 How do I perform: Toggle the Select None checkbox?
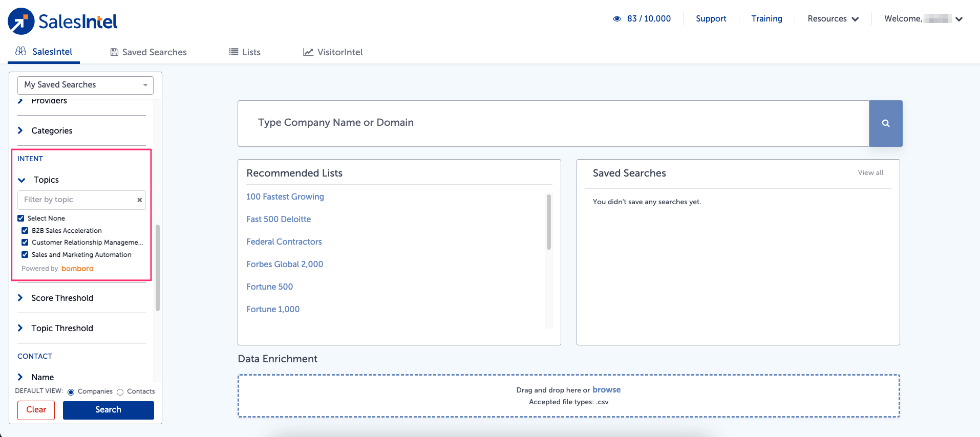click(21, 218)
